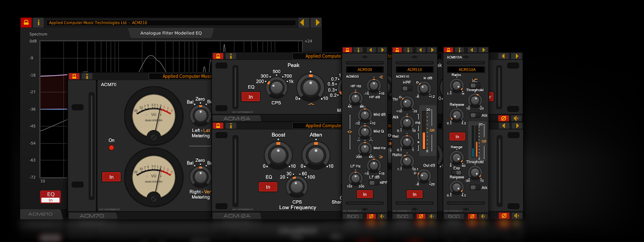
Task: Click the ACM70 plugin lock icon
Action: click(x=74, y=76)
